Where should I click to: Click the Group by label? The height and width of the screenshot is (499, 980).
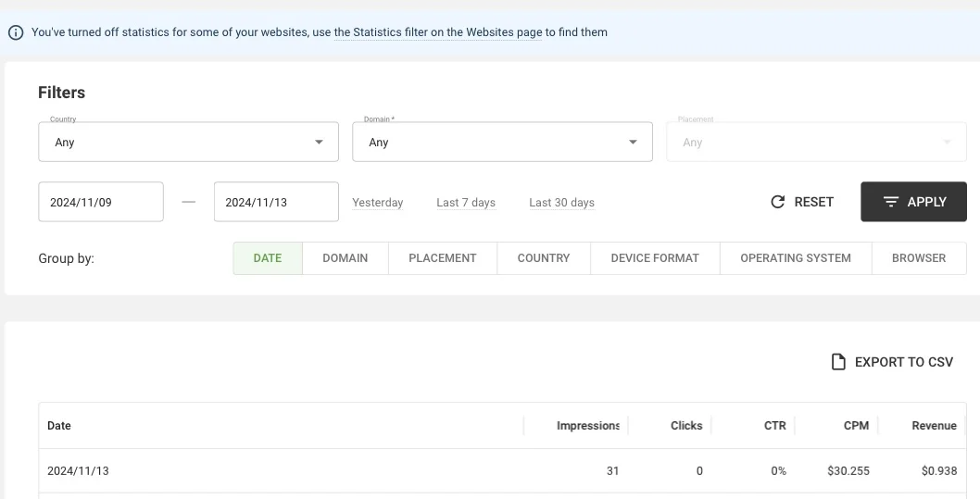coord(67,258)
